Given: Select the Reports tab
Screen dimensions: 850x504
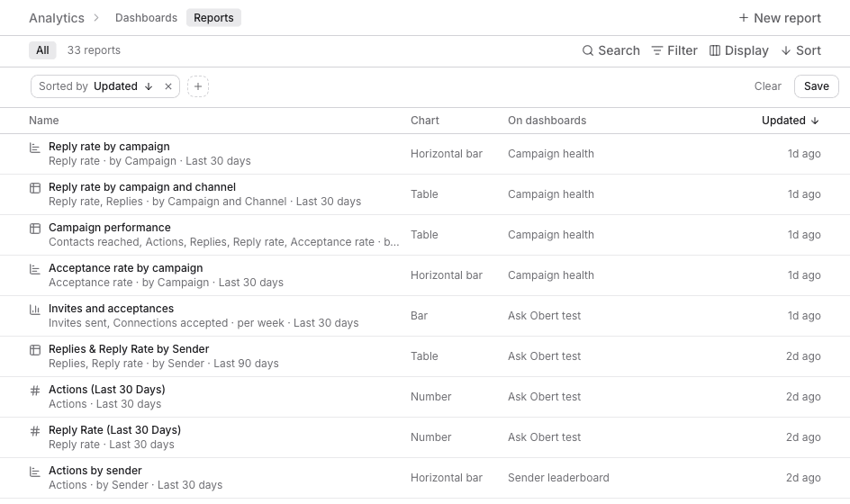Looking at the screenshot, I should (213, 17).
